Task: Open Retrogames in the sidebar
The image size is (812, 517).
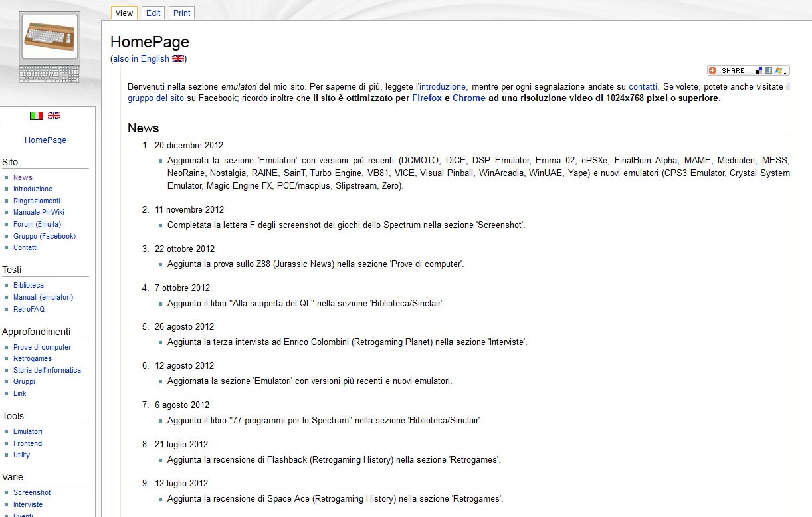Action: tap(33, 358)
